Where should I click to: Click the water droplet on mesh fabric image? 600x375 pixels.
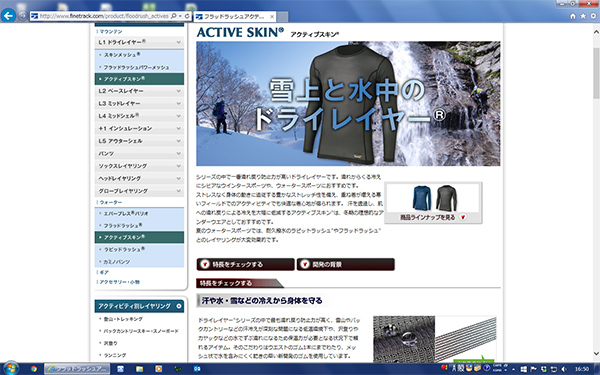[x=404, y=339]
